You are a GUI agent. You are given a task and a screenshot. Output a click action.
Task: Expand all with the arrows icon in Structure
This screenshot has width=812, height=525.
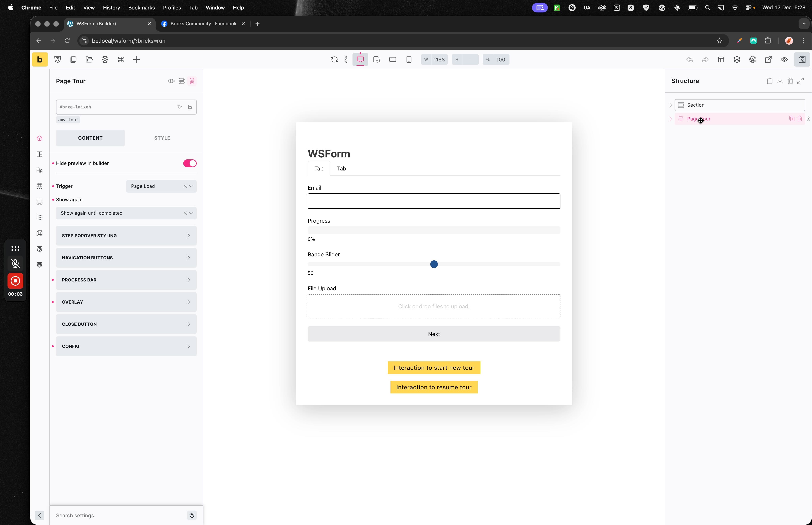point(800,81)
